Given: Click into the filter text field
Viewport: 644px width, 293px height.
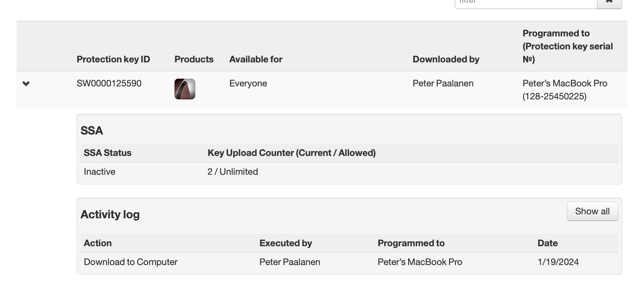Looking at the screenshot, I should tap(526, 3).
